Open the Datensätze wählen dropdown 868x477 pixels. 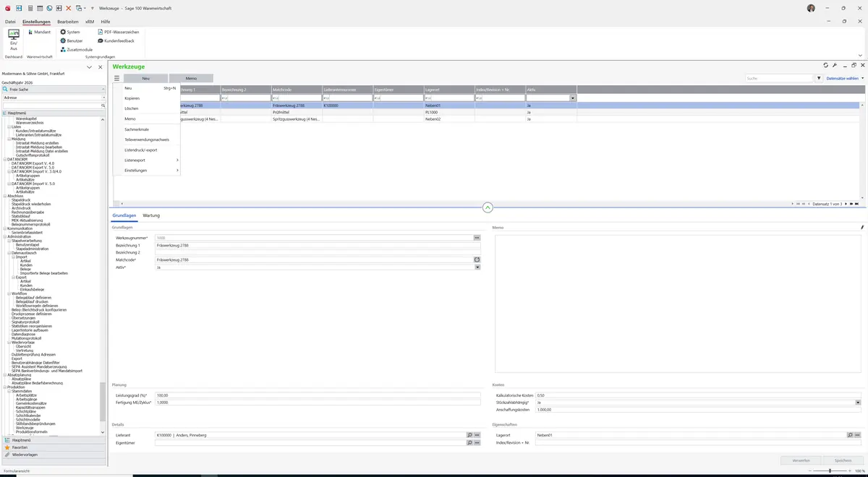click(845, 78)
